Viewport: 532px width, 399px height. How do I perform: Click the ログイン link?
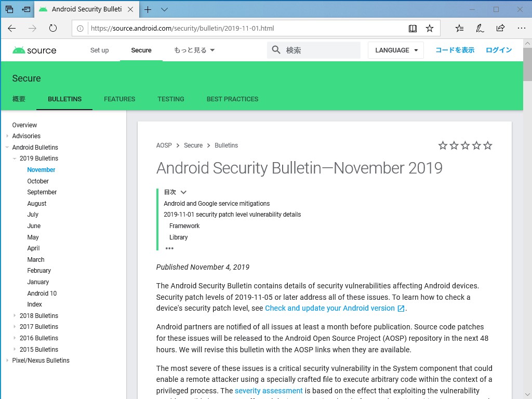(x=499, y=50)
